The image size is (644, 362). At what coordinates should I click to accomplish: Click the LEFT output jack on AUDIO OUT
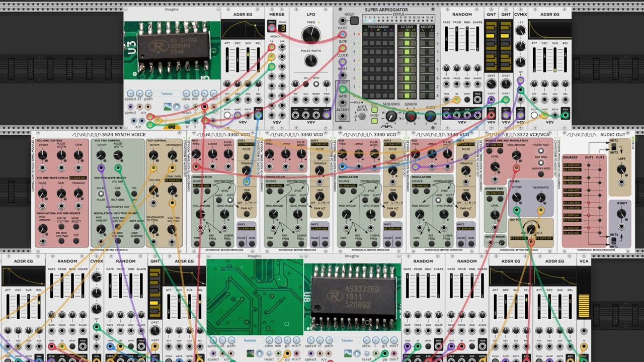tap(621, 183)
